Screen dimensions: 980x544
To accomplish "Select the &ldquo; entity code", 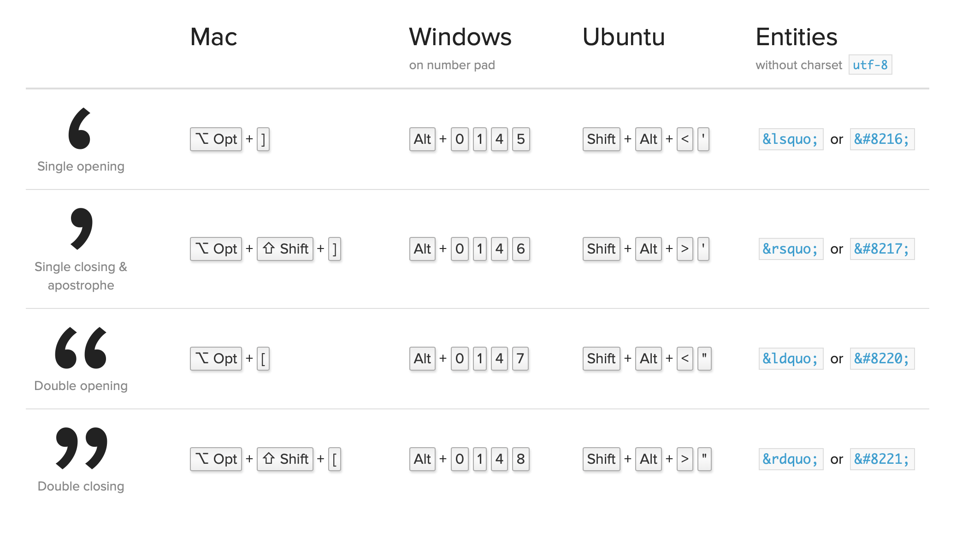I will [x=791, y=359].
